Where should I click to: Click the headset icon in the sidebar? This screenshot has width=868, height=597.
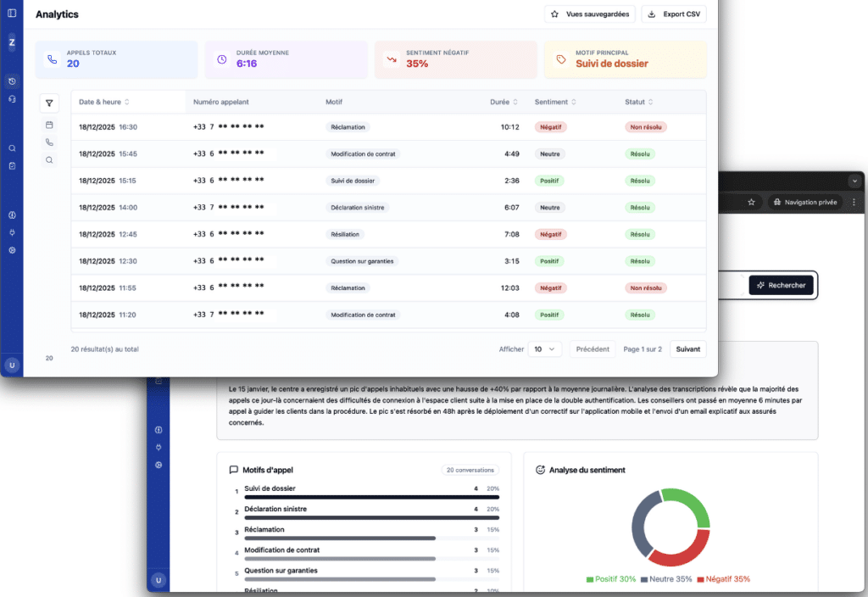(12, 99)
